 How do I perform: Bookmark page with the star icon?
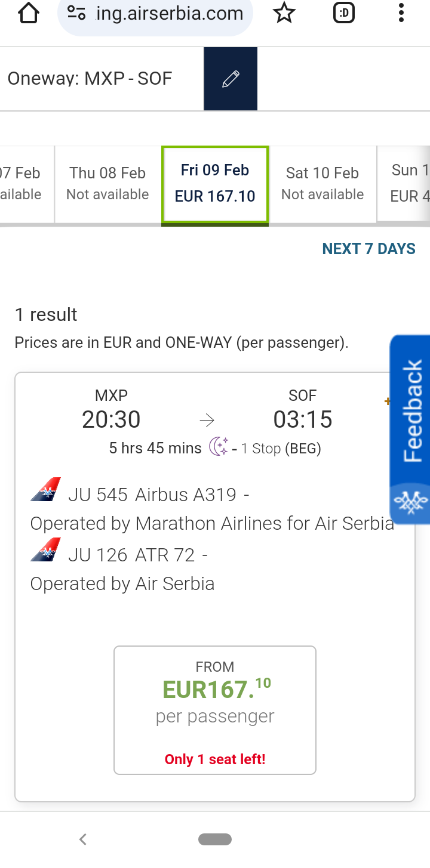(284, 13)
